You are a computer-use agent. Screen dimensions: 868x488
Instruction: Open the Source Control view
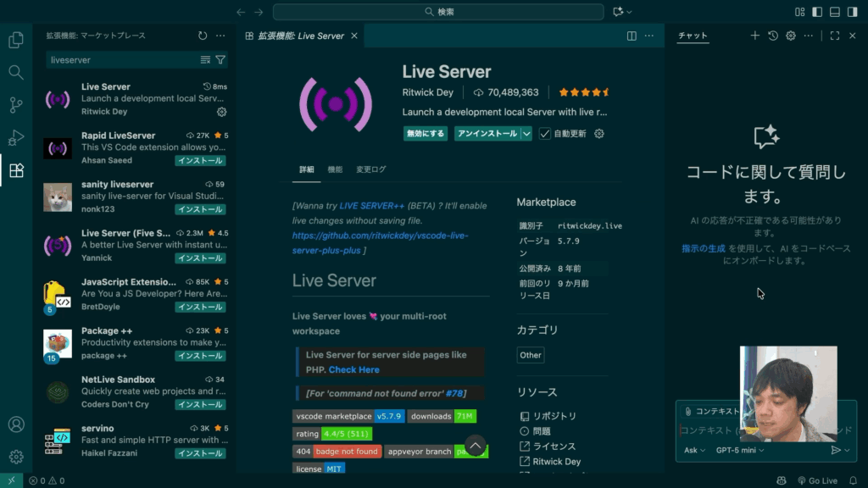[x=15, y=105]
